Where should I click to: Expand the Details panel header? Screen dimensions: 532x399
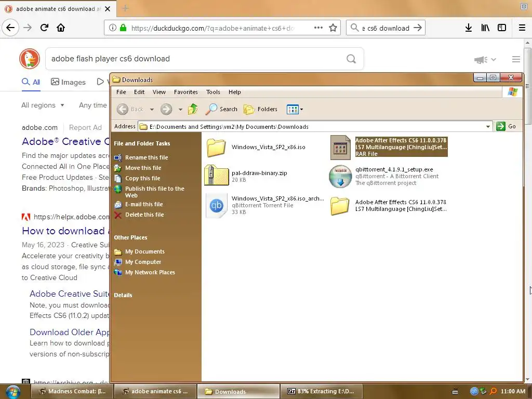pyautogui.click(x=123, y=295)
